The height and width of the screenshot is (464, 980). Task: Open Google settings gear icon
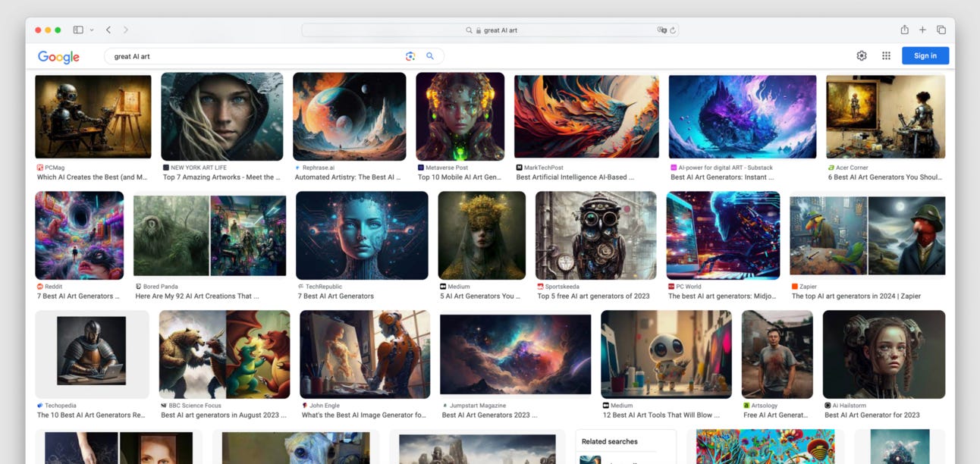862,55
